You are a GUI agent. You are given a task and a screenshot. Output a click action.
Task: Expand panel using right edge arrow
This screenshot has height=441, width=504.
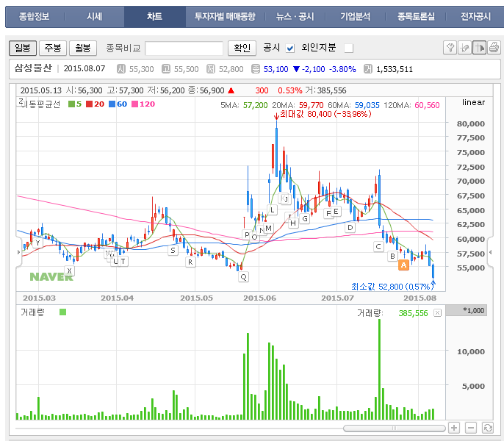pyautogui.click(x=491, y=252)
